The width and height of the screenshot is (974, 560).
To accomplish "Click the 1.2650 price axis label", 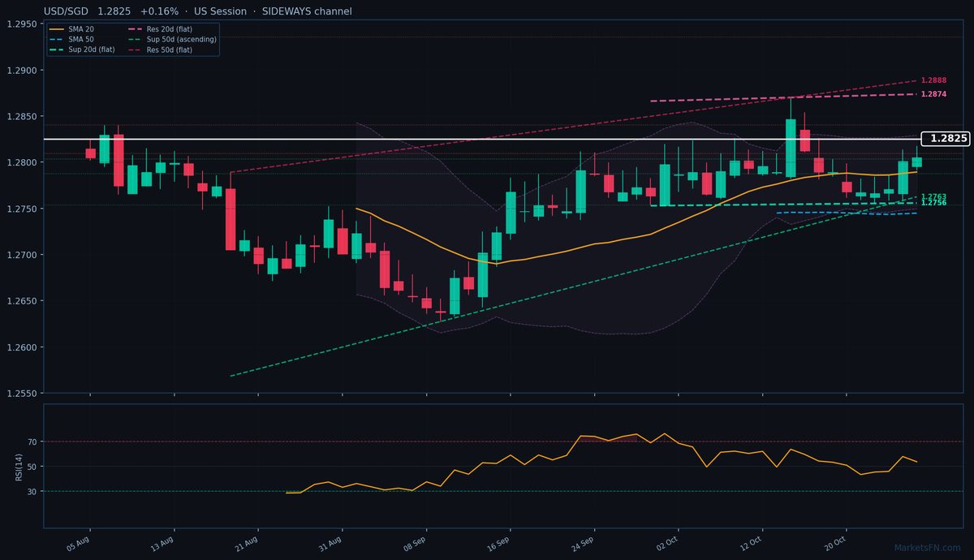I will coord(22,301).
